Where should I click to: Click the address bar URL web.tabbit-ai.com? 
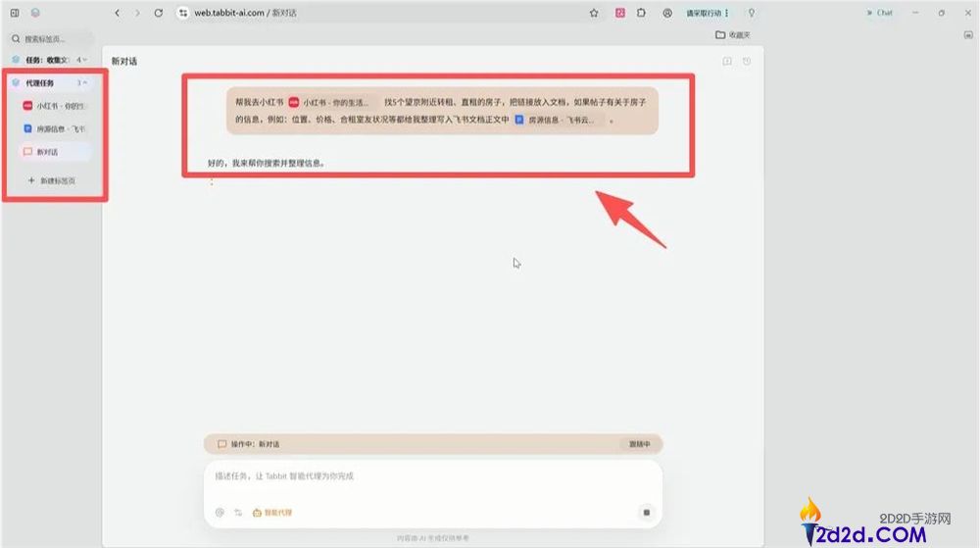[228, 13]
